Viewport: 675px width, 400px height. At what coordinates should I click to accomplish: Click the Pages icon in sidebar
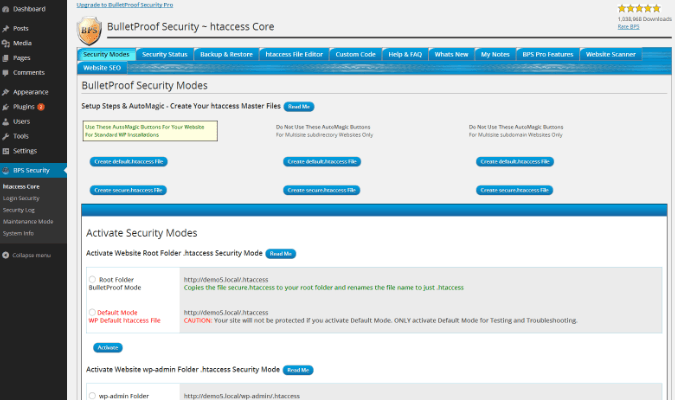tap(6, 58)
